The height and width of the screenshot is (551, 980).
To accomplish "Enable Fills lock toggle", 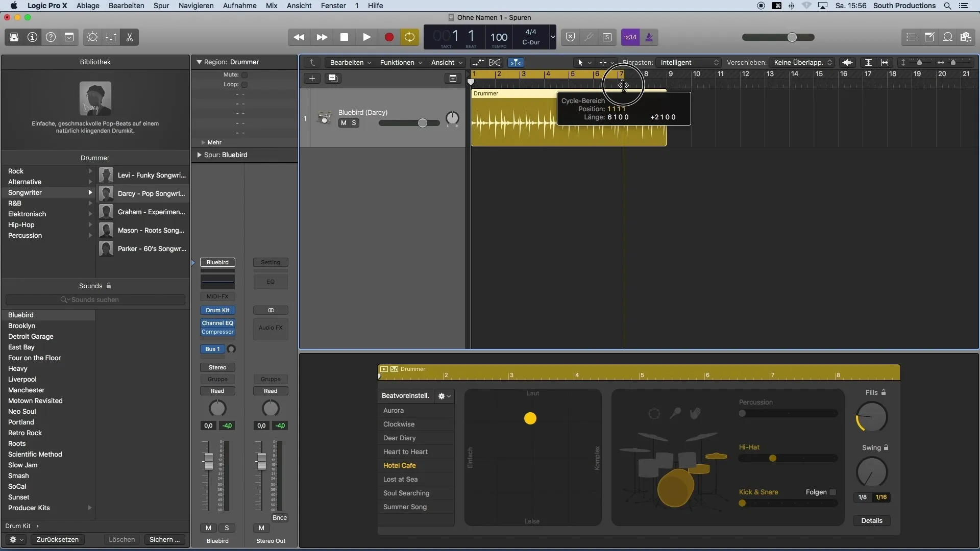I will point(884,392).
